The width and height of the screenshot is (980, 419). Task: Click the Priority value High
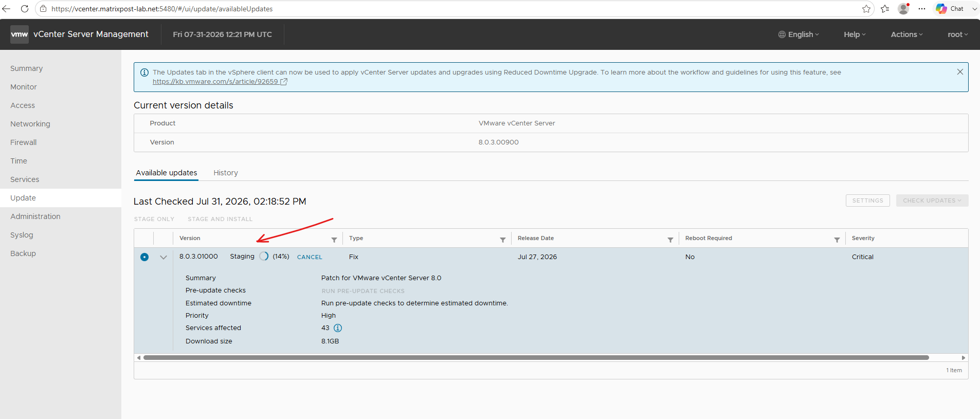click(329, 316)
